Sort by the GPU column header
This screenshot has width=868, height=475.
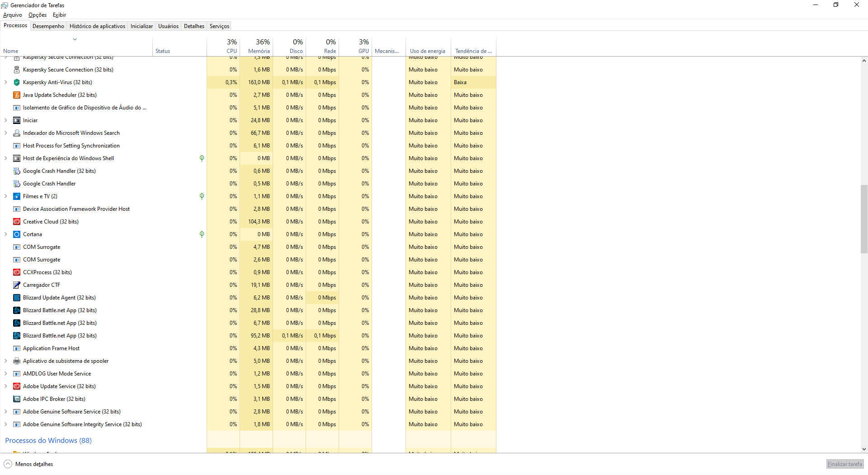pyautogui.click(x=355, y=47)
